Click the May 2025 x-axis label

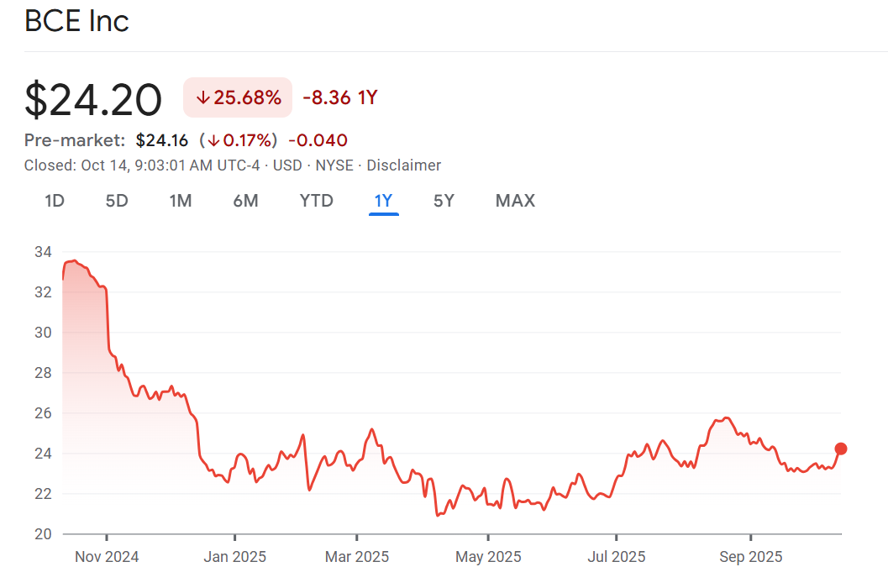(488, 556)
